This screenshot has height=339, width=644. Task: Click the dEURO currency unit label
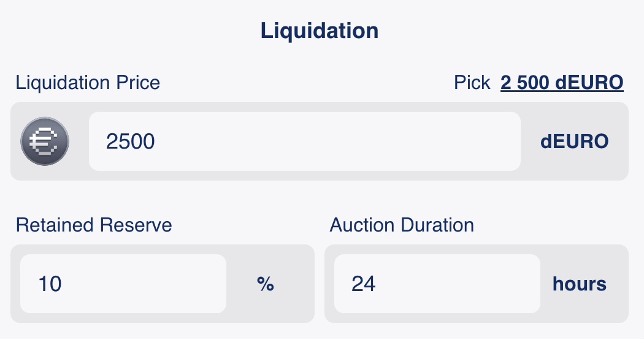click(x=574, y=142)
